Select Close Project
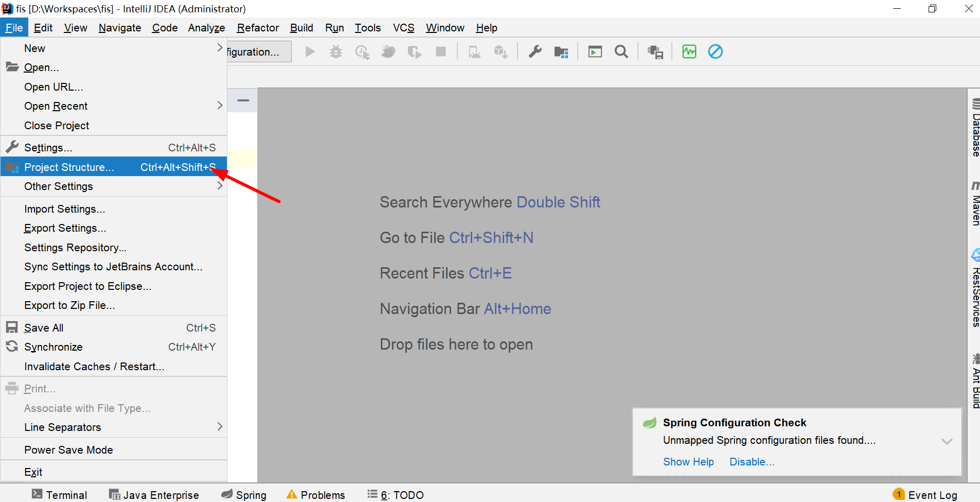The image size is (980, 502). pos(114,126)
